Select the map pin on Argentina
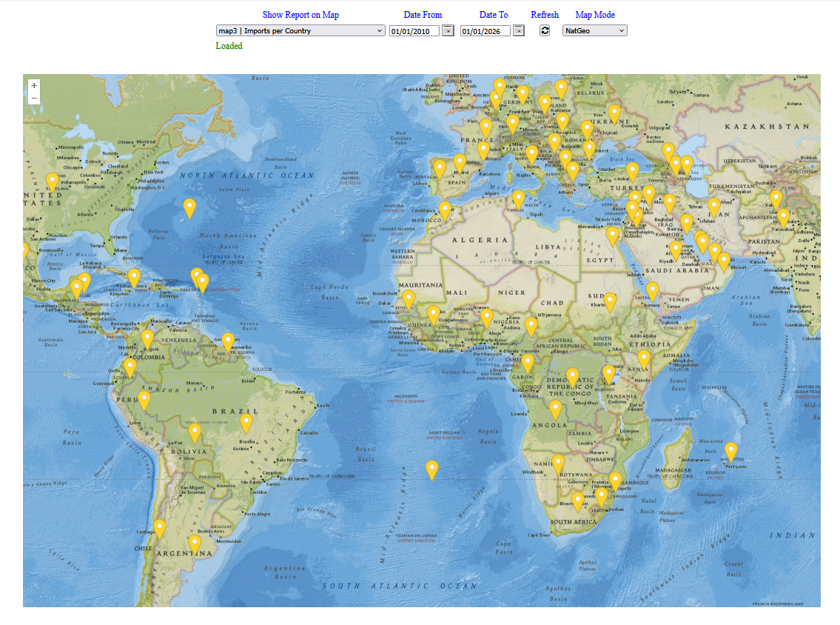The width and height of the screenshot is (840, 625). [194, 544]
